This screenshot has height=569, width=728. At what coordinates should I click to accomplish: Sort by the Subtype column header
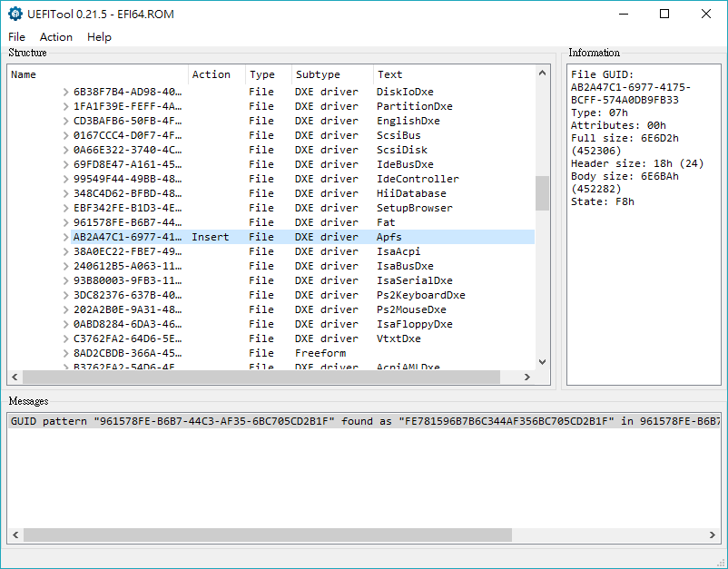(x=332, y=74)
